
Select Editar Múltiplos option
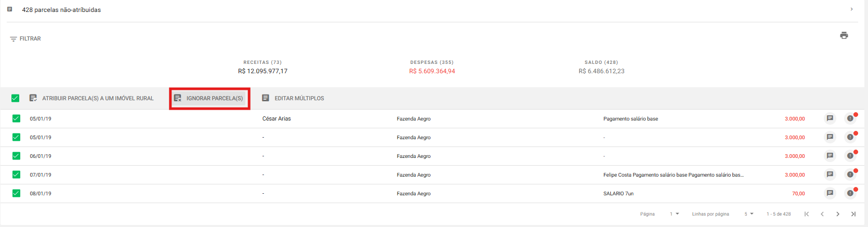point(293,98)
